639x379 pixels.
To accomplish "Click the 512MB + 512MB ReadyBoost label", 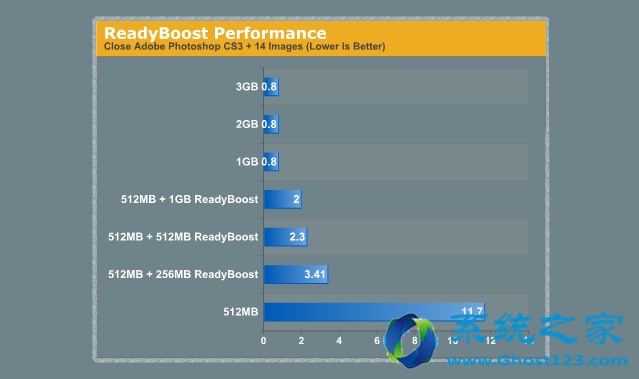I will coord(183,237).
